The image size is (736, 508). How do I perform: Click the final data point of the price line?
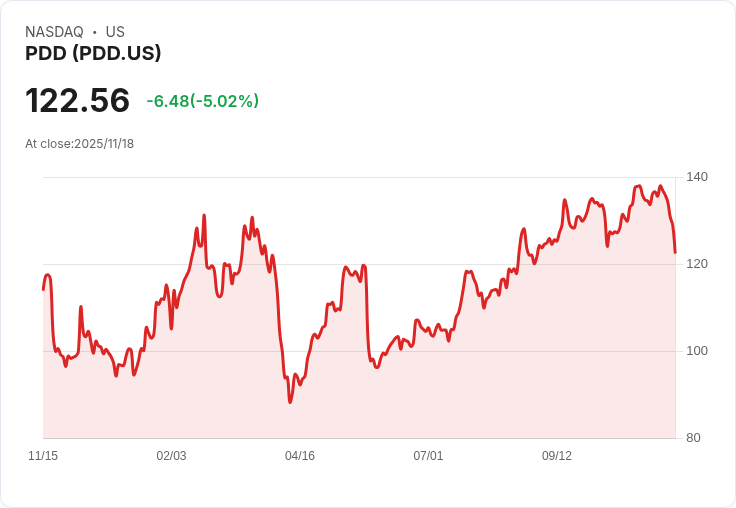[675, 252]
